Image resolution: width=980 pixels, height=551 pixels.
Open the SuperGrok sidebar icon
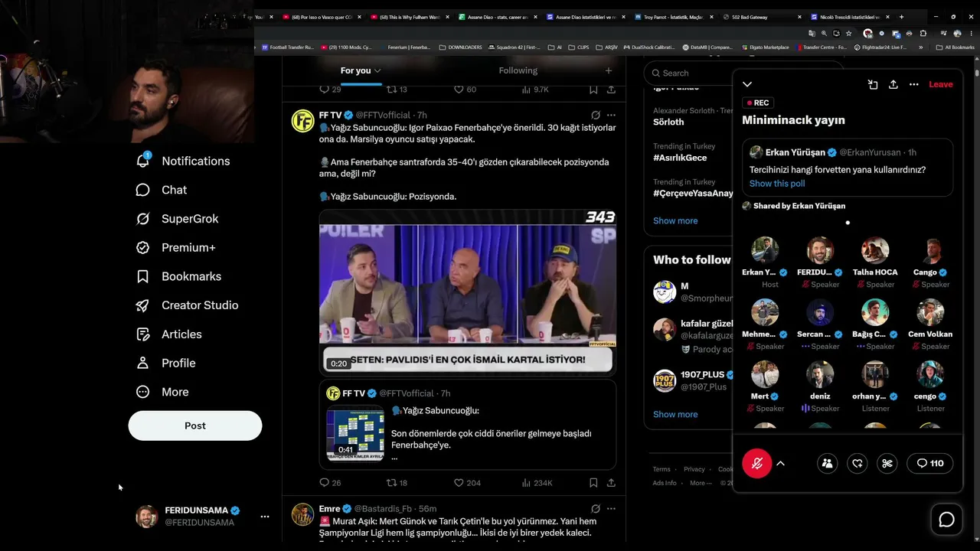click(x=142, y=219)
